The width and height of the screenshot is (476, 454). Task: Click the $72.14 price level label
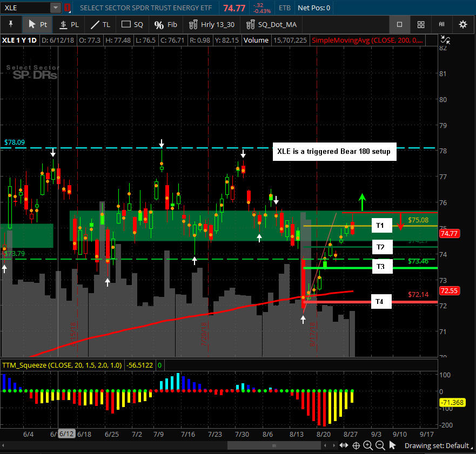[x=418, y=294]
